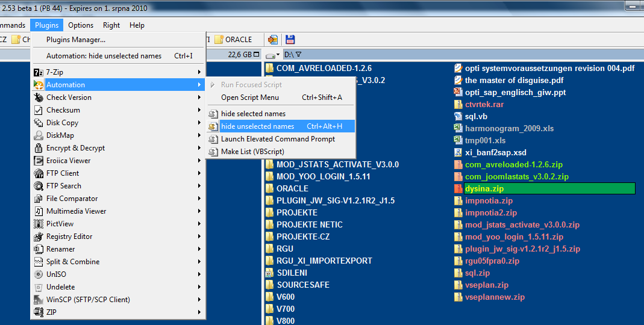644x325 pixels.
Task: Click the ZIP plugin icon
Action: (x=38, y=312)
